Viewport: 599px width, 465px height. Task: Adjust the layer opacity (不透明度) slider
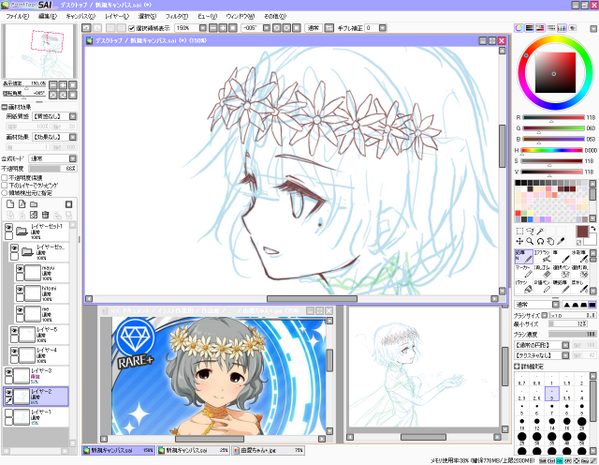53,169
